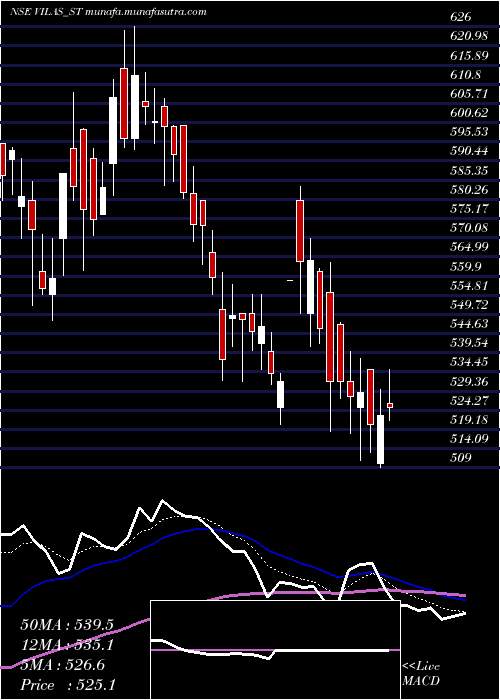Click the 514.09 price label

[469, 439]
